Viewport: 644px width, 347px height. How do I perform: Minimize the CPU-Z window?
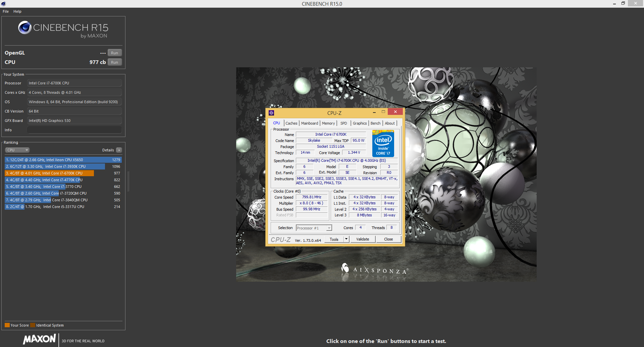click(374, 112)
